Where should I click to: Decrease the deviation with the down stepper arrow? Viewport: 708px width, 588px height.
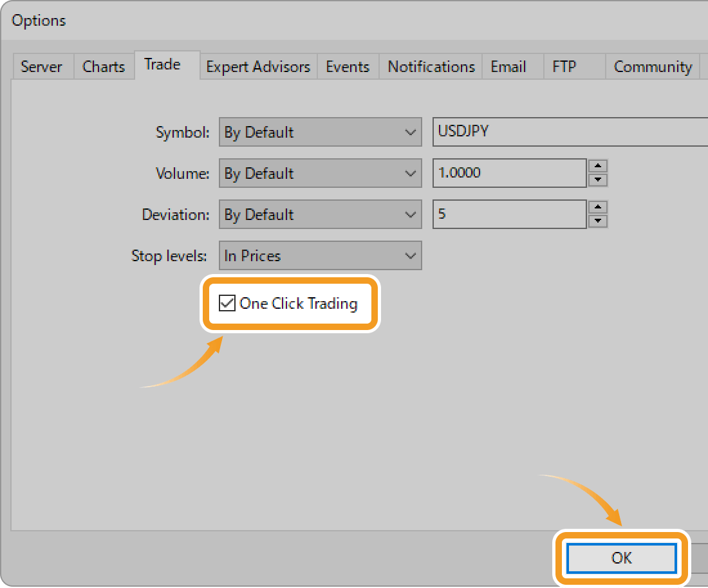[598, 221]
